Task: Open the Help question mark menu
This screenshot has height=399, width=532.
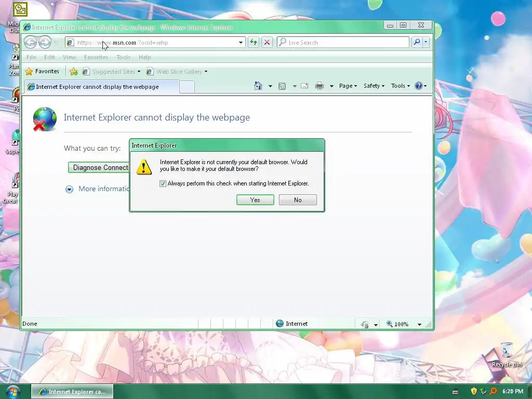Action: point(421,86)
